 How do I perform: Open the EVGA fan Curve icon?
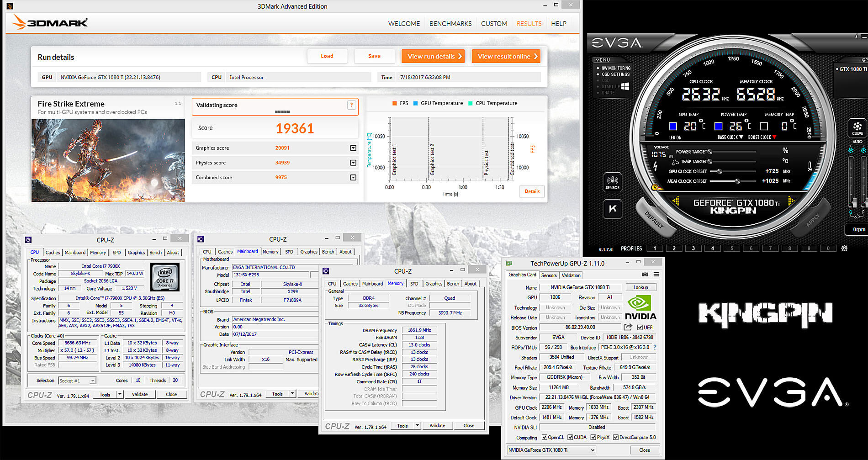[x=857, y=128]
